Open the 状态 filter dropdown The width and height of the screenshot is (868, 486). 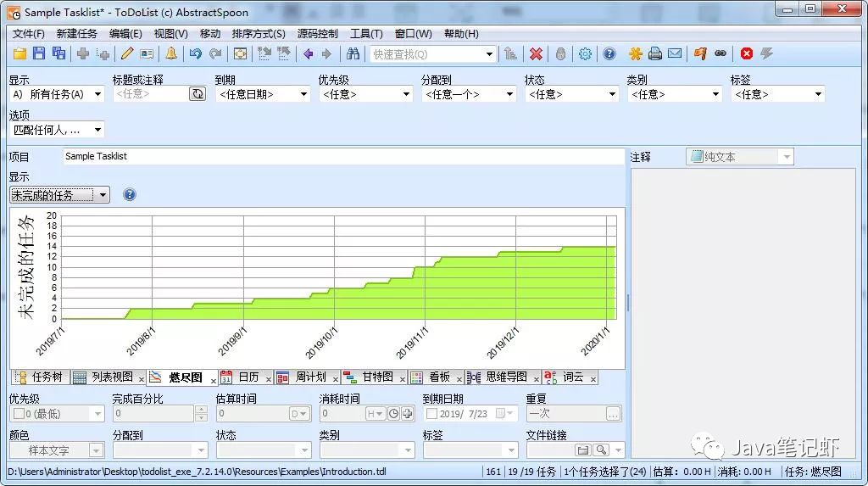pyautogui.click(x=612, y=94)
